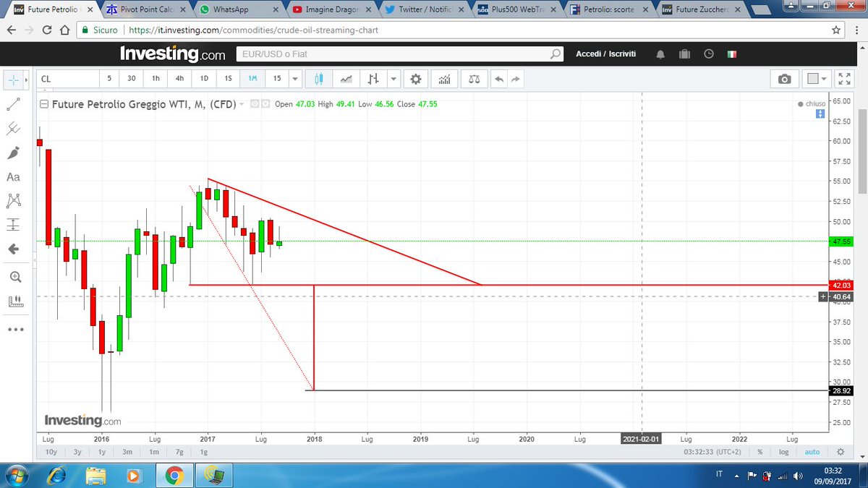
Task: Select the brush drawing tool
Action: [13, 153]
